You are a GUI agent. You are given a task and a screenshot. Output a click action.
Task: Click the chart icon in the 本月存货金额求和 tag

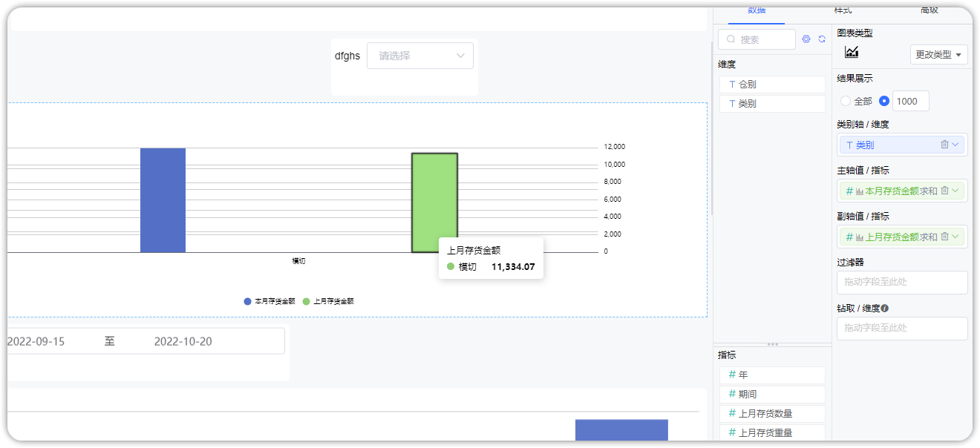point(860,191)
